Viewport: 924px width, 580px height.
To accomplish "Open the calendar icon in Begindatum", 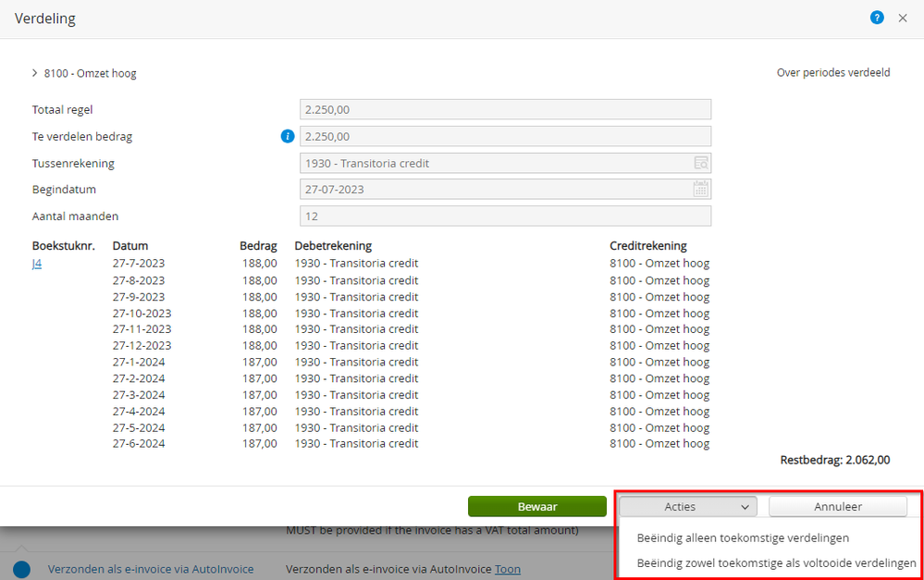I will (701, 190).
